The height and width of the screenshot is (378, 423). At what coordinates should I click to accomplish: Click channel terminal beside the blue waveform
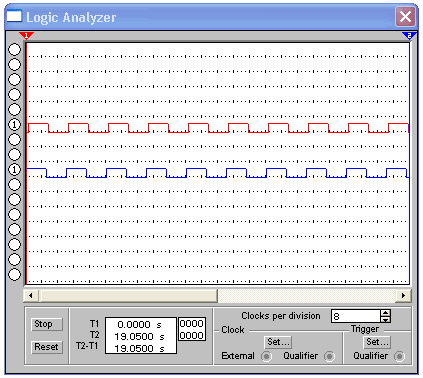pyautogui.click(x=14, y=169)
